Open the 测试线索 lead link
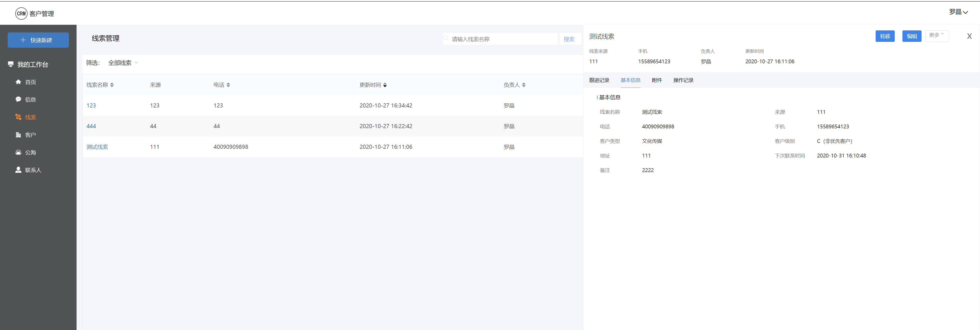980x330 pixels. pos(97,147)
